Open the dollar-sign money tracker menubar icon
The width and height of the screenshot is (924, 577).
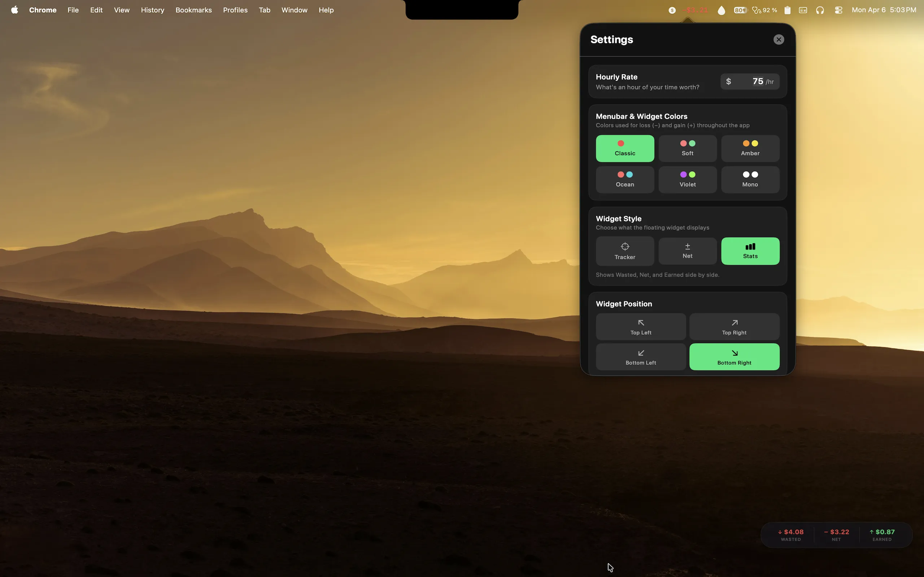coord(672,10)
